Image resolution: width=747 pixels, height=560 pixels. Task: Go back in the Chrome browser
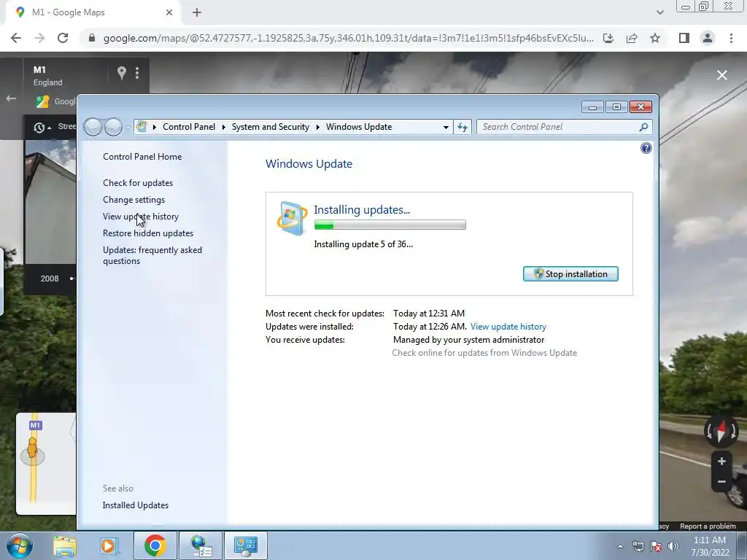coord(16,38)
